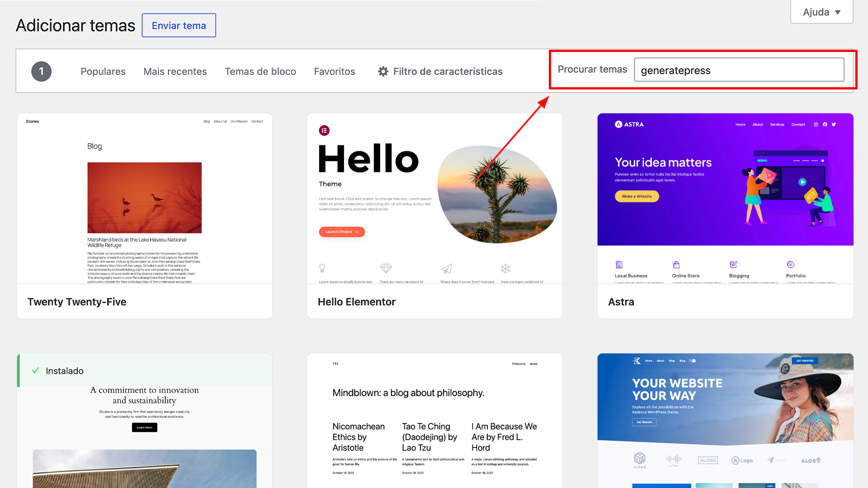868x488 pixels.
Task: Click the theme count badge showing 1
Action: coord(41,71)
